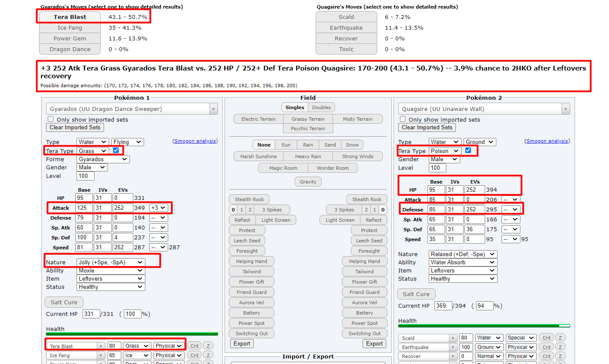609x364 pixels.
Task: Click Export button on Gyarados side
Action: coord(242,344)
